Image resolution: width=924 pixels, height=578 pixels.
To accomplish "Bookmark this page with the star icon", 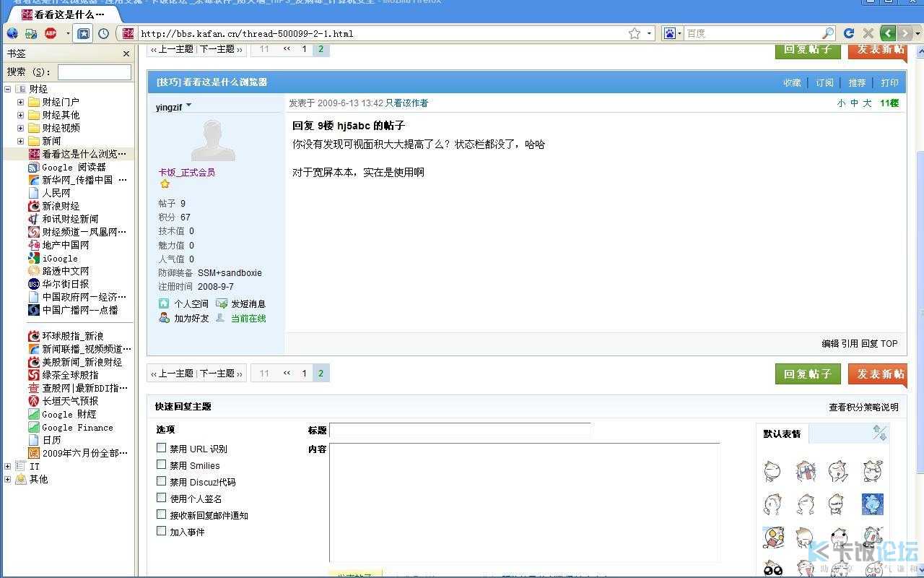I will pos(635,33).
